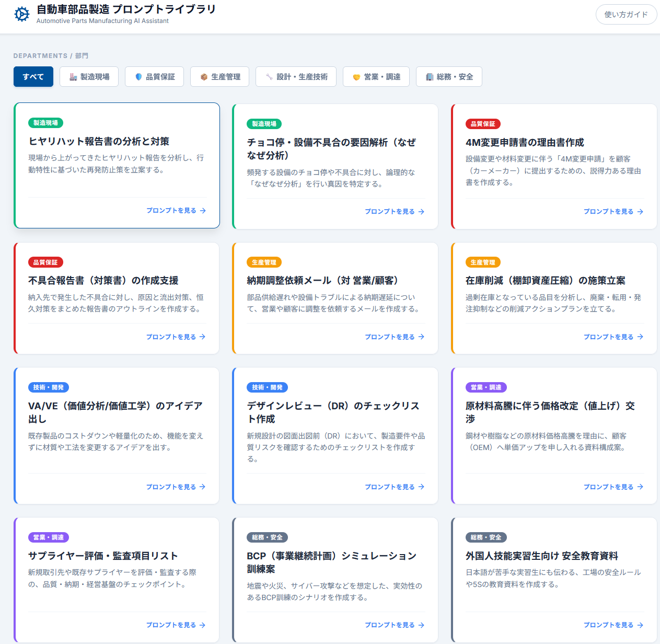This screenshot has width=660, height=644.
Task: Click the shield icon on 品質保証 filter
Action: 138,77
